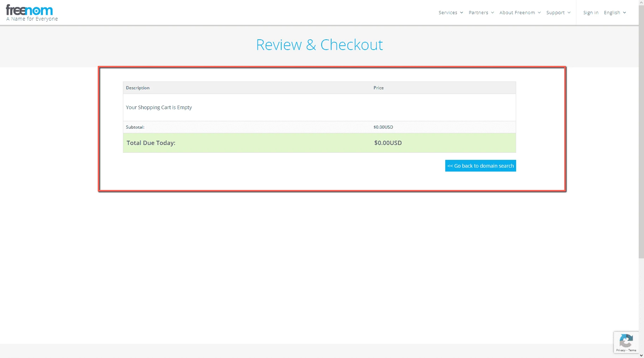Expand the Partners chevron arrow
Viewport: 644px width, 358px height.
pyautogui.click(x=492, y=12)
